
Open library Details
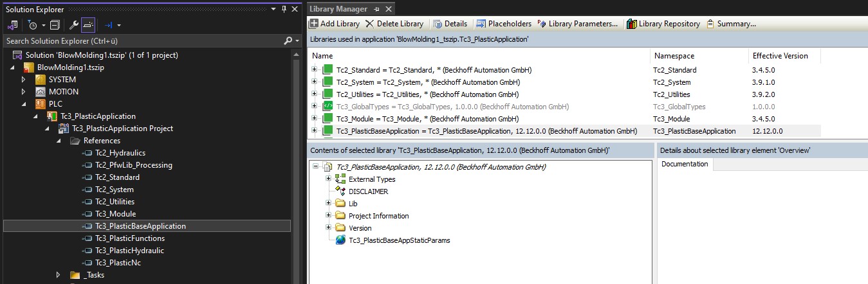450,24
